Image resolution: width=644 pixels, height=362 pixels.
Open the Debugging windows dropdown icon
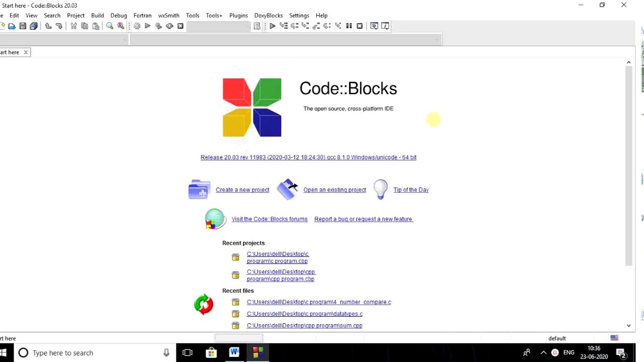(374, 26)
